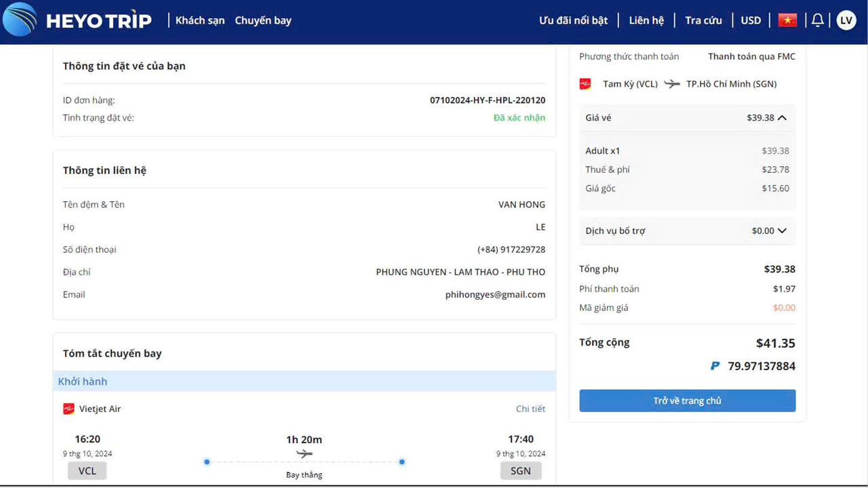Open Ưu đãi nổi bật page
Viewport: 868px width, 488px height.
click(573, 20)
